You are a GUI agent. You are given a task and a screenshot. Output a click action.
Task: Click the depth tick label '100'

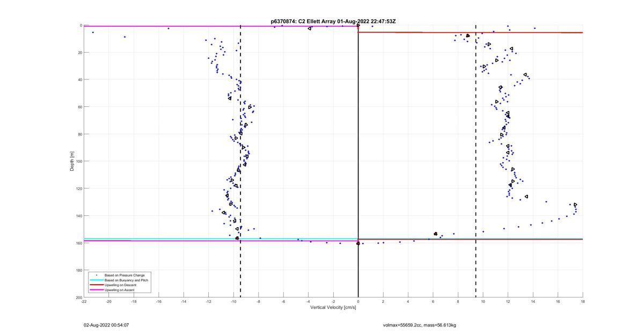(x=78, y=161)
